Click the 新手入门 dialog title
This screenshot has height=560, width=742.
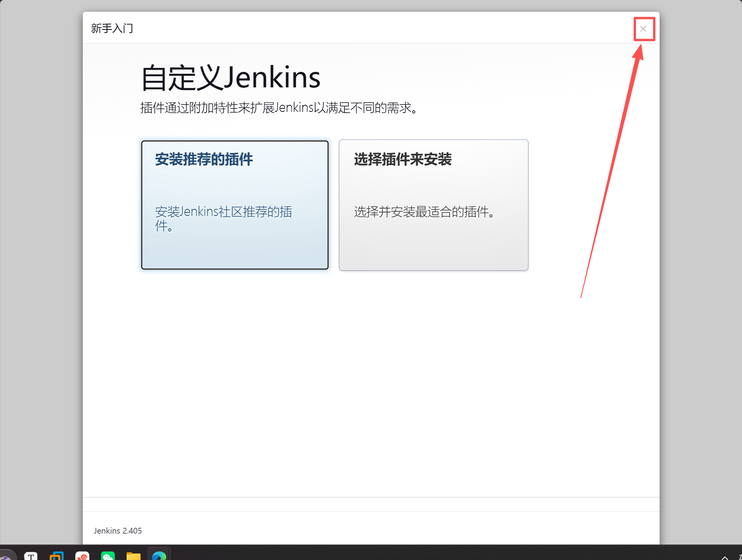[112, 28]
